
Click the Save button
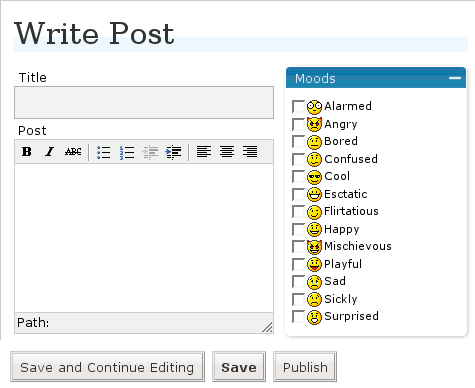(x=239, y=367)
